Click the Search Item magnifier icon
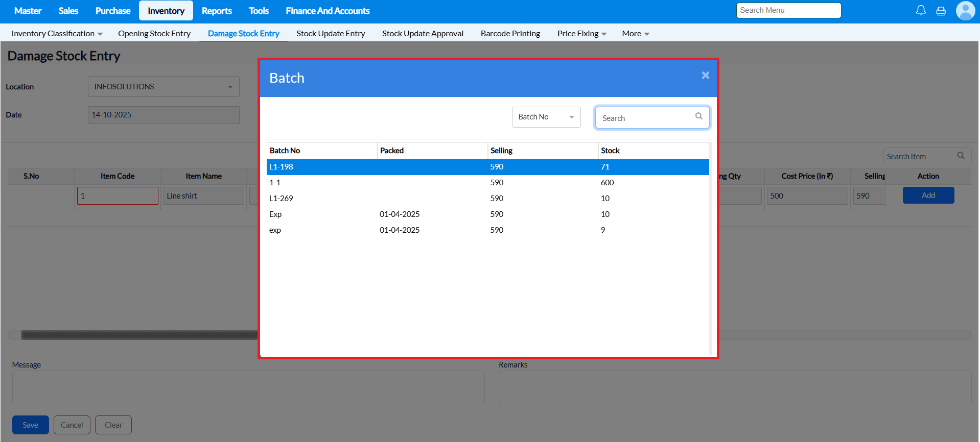 pyautogui.click(x=961, y=156)
